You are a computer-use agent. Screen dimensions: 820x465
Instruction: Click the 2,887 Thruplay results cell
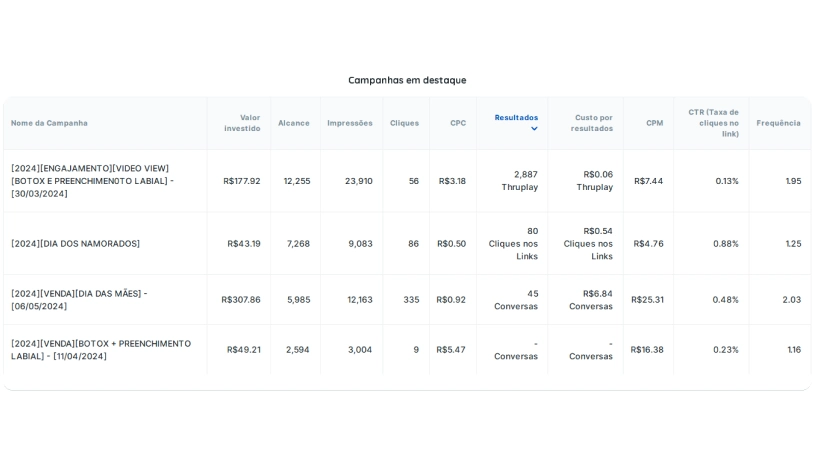512,181
